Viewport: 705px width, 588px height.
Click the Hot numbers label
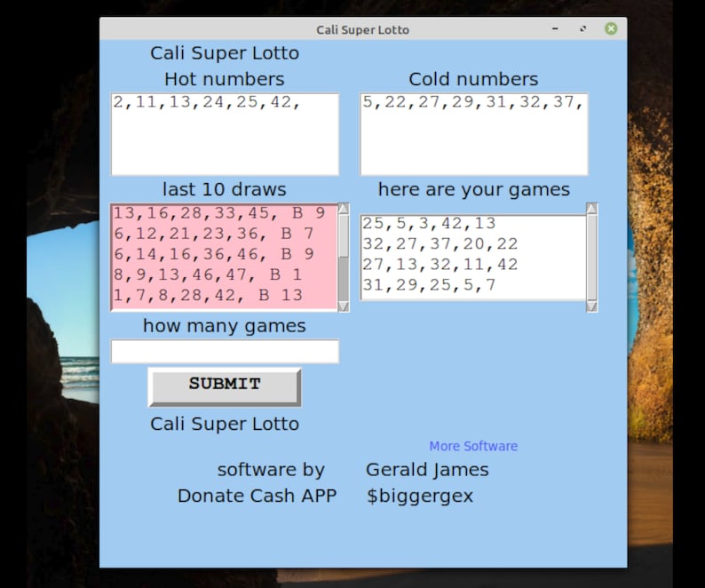pyautogui.click(x=225, y=79)
